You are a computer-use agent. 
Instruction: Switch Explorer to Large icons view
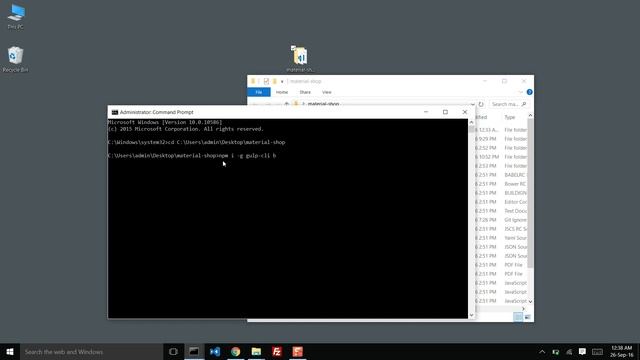point(527,317)
